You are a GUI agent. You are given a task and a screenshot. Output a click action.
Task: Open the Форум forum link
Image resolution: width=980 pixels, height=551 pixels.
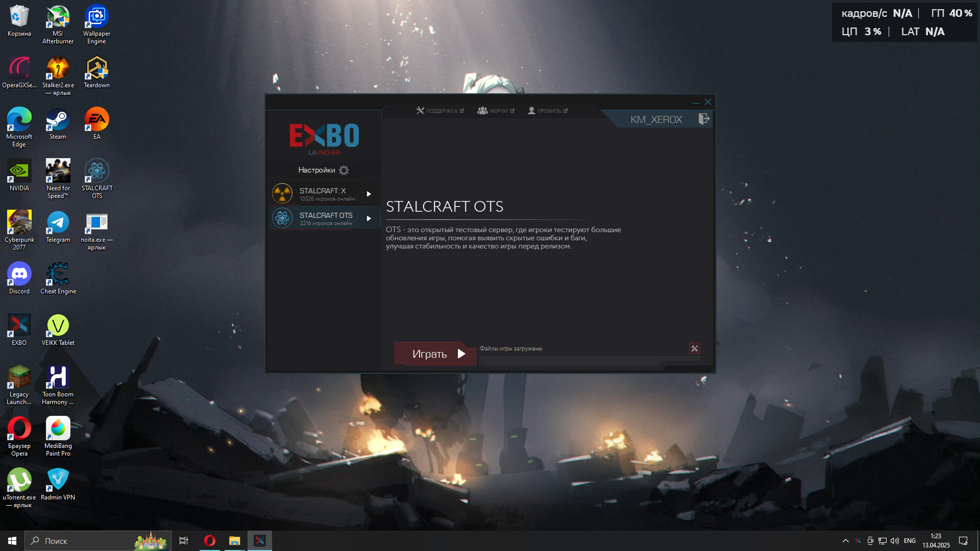(496, 111)
